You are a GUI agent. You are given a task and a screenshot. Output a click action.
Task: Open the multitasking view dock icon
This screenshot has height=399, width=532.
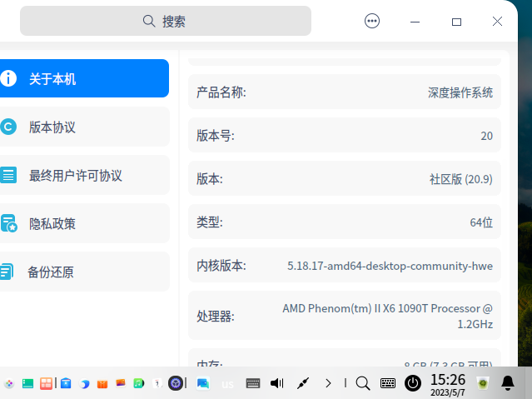click(x=46, y=383)
